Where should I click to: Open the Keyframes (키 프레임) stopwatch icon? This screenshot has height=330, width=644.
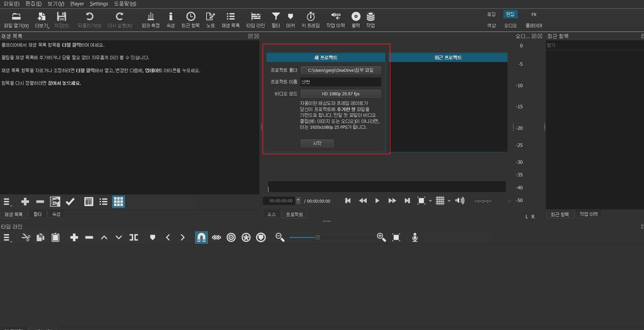point(310,20)
